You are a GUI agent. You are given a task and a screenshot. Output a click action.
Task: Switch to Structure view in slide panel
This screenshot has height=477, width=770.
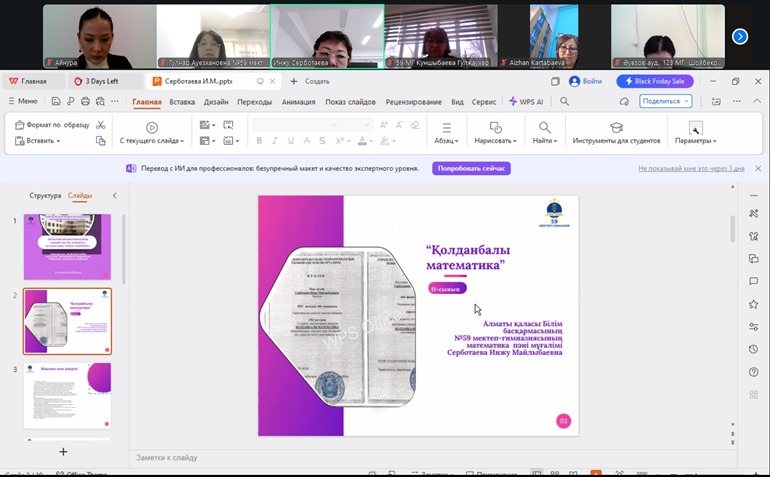tap(45, 196)
